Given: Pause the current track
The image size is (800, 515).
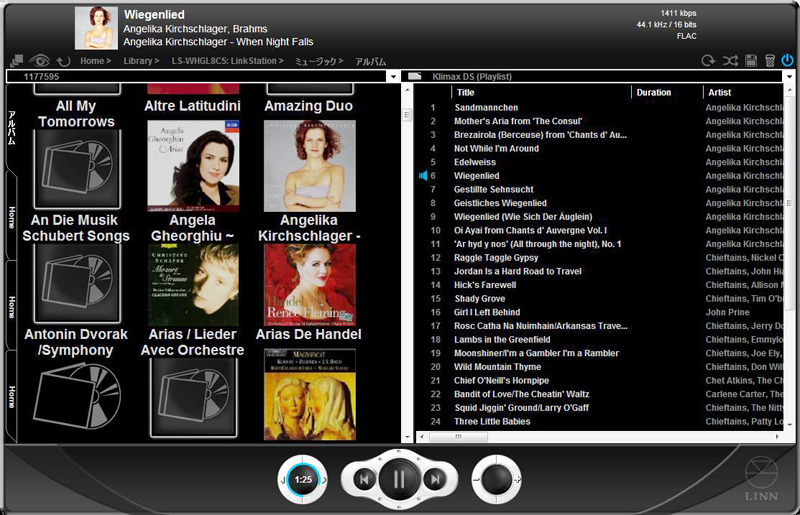Looking at the screenshot, I should coord(399,480).
